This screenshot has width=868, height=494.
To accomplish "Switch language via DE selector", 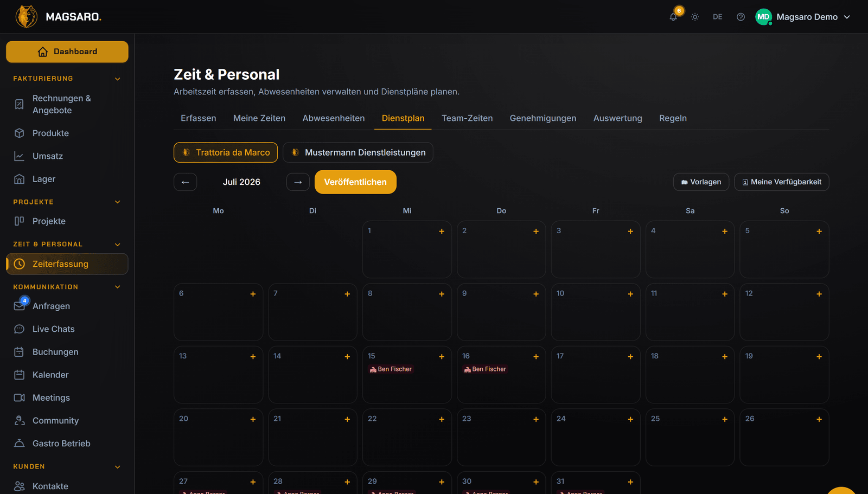I will click(x=718, y=17).
